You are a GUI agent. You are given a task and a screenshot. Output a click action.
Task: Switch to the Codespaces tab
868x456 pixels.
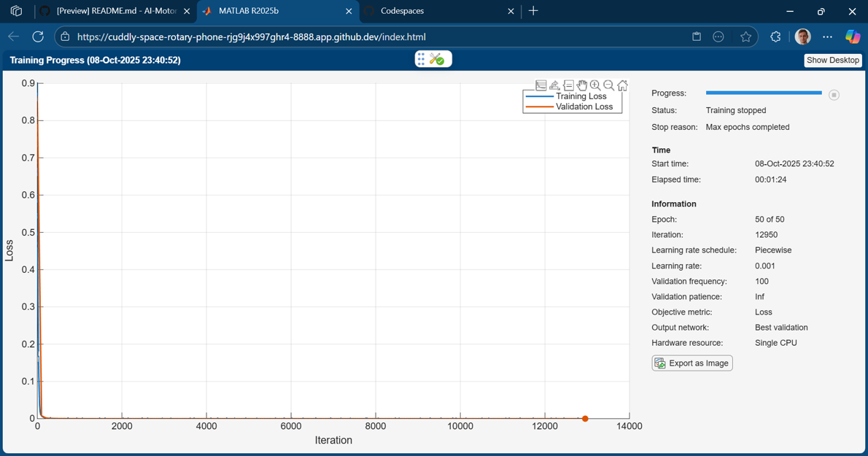point(438,11)
